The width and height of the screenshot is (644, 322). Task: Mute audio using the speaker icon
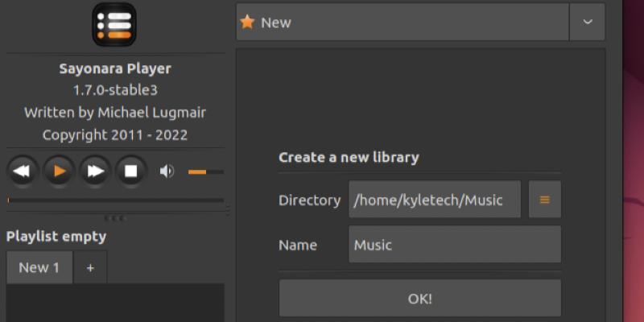[x=167, y=171]
